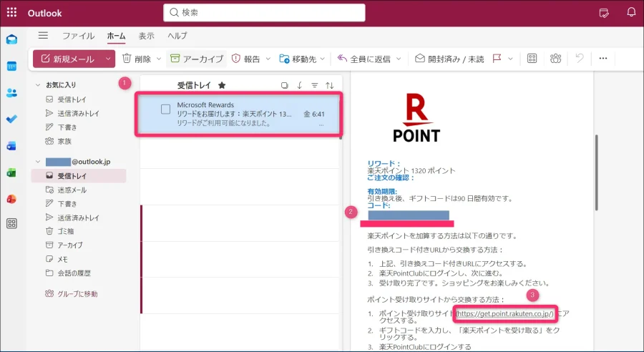The width and height of the screenshot is (644, 352).
Task: Expand the Reply all dropdown arrow
Action: coord(399,59)
